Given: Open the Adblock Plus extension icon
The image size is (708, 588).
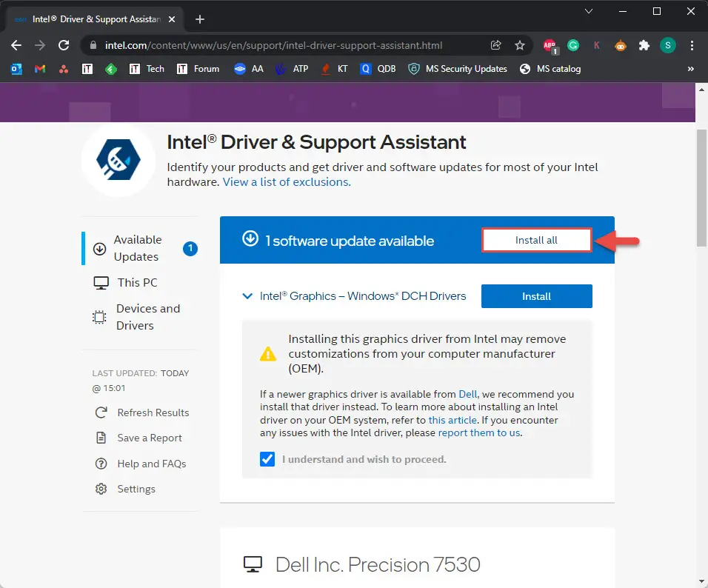Looking at the screenshot, I should point(550,46).
